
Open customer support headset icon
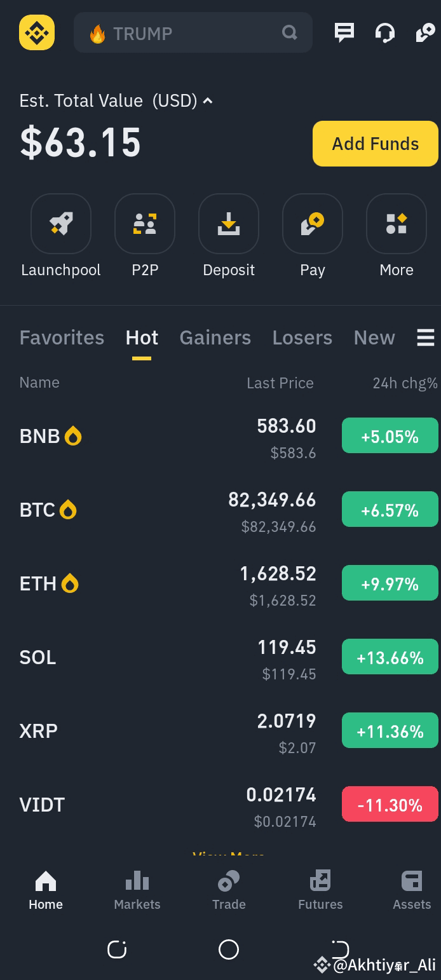pyautogui.click(x=384, y=32)
